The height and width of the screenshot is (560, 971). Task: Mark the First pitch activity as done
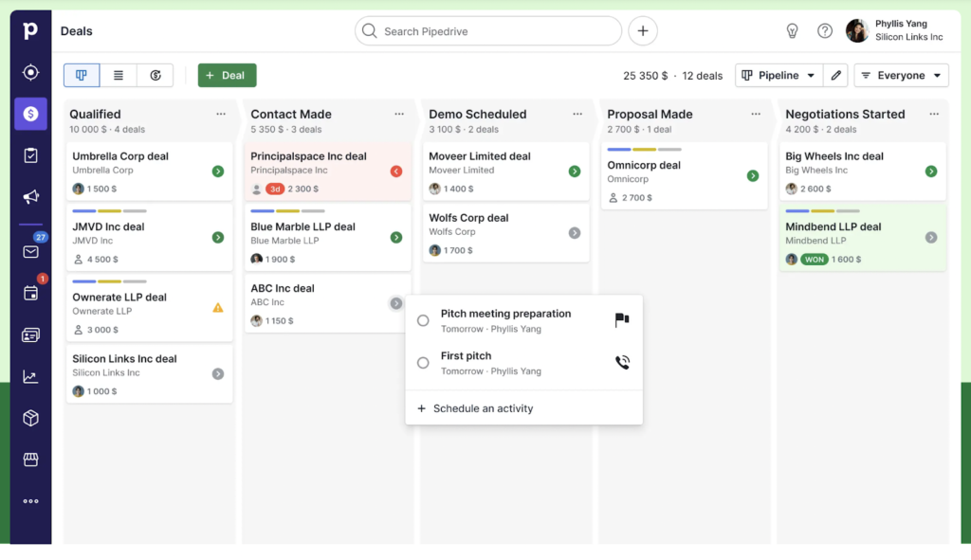pos(423,362)
